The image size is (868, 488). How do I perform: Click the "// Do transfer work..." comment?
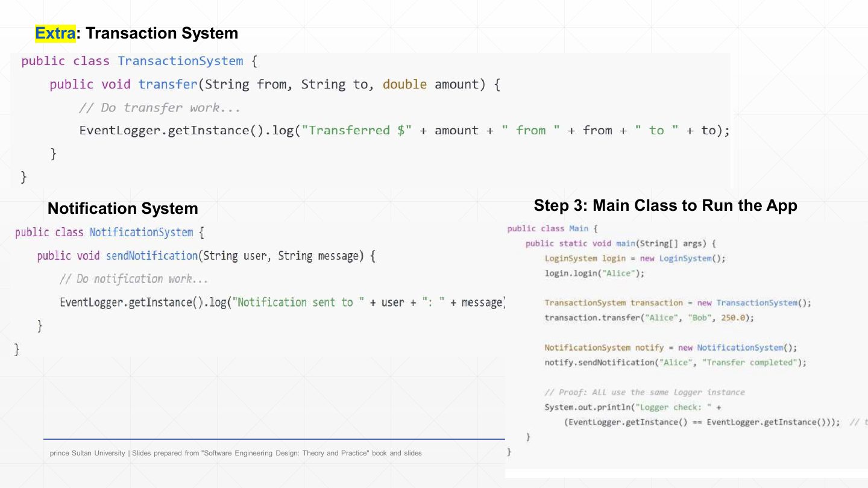tap(160, 108)
